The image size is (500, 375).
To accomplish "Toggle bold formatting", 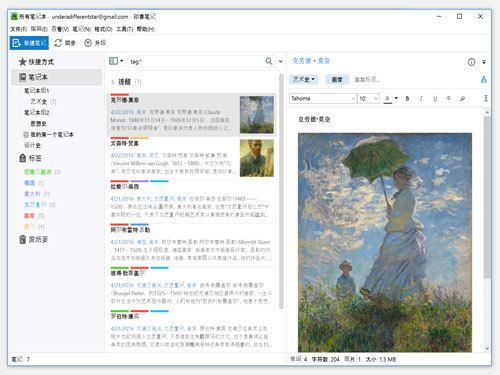I will [x=407, y=98].
